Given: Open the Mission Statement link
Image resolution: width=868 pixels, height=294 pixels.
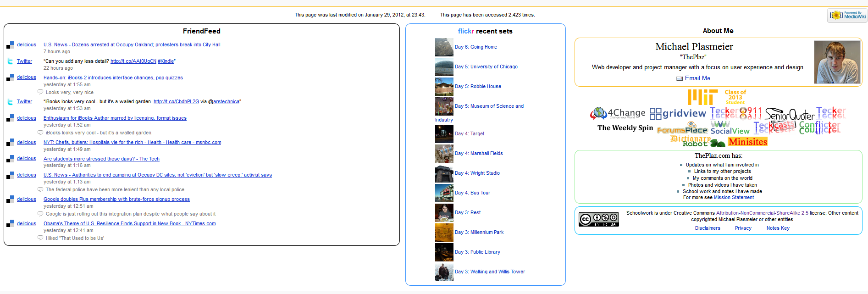Looking at the screenshot, I should (733, 198).
